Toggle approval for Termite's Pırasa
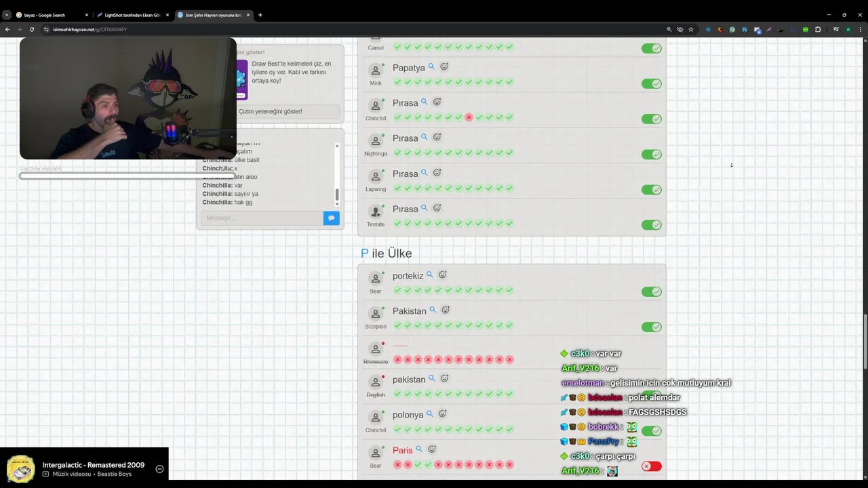This screenshot has width=868, height=488. pos(652,224)
